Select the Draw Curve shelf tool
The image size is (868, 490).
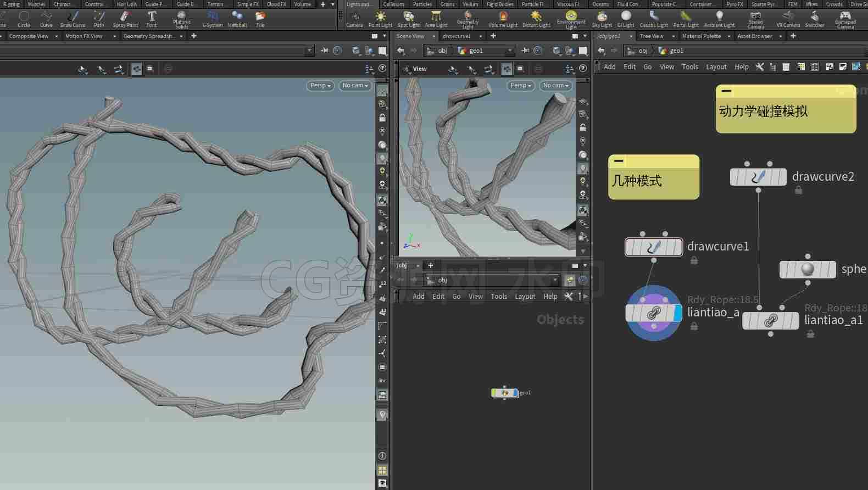point(73,19)
